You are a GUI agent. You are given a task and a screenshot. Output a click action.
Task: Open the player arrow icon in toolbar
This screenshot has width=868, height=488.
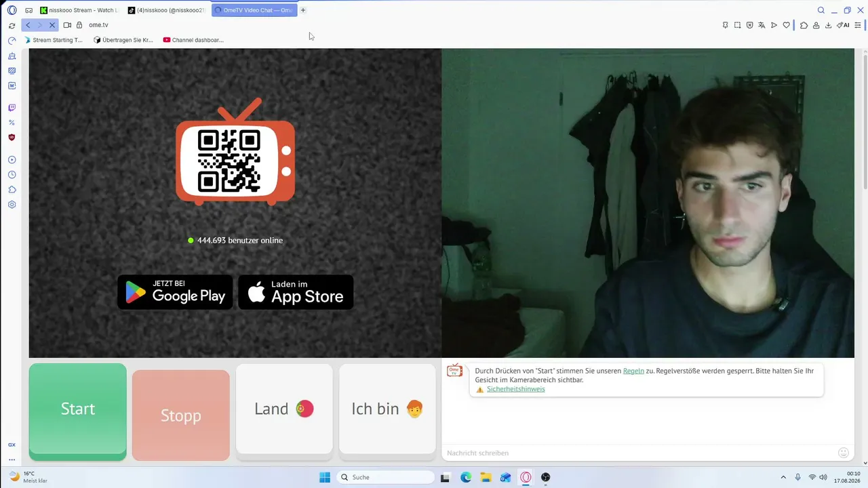click(x=774, y=25)
